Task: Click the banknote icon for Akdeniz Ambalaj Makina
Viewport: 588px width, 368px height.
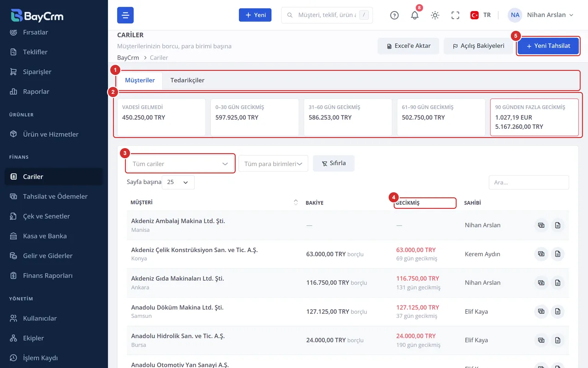Action: pyautogui.click(x=541, y=225)
